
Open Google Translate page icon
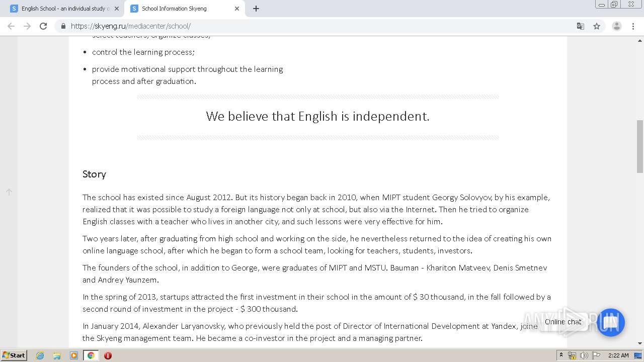click(x=580, y=26)
